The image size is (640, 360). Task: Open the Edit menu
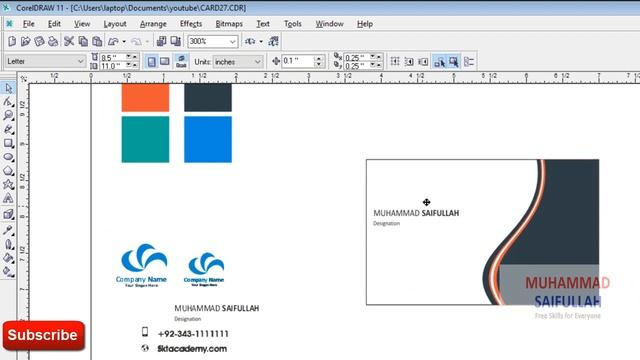click(54, 24)
